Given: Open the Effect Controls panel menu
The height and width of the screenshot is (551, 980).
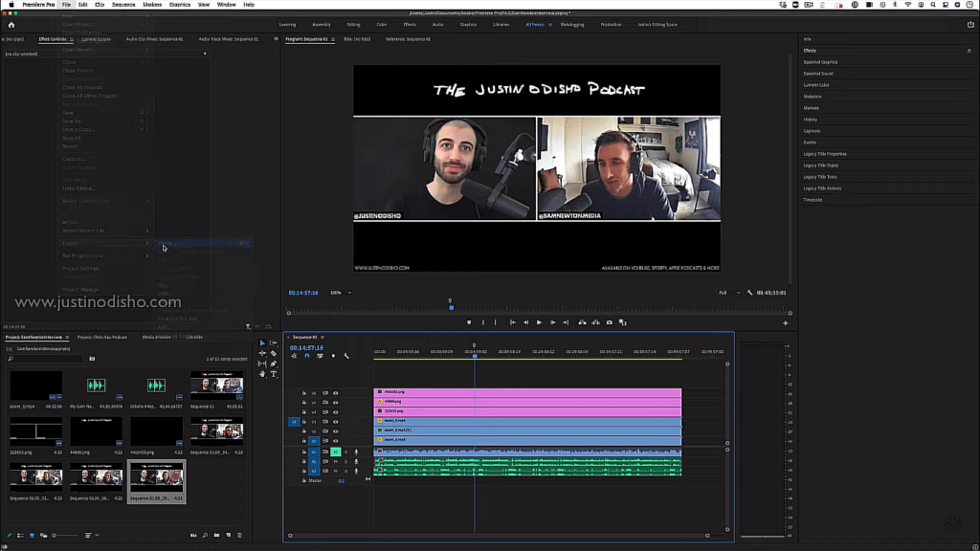Looking at the screenshot, I should [x=71, y=39].
